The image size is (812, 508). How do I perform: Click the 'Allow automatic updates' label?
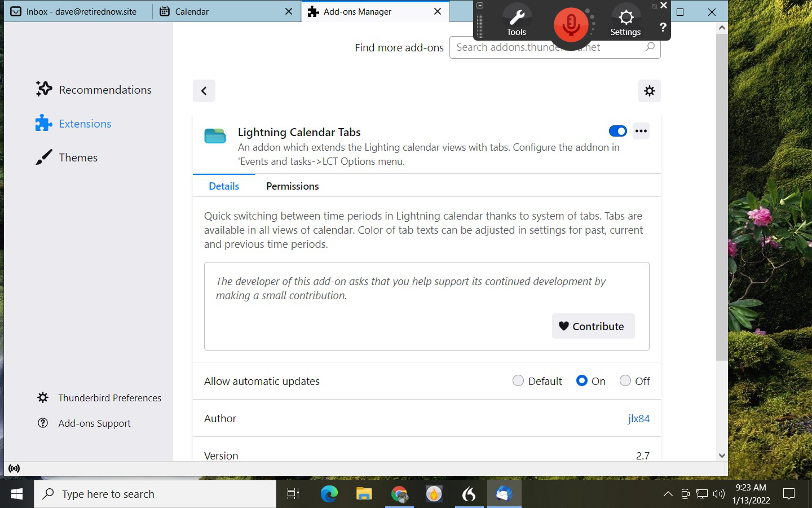coord(262,381)
